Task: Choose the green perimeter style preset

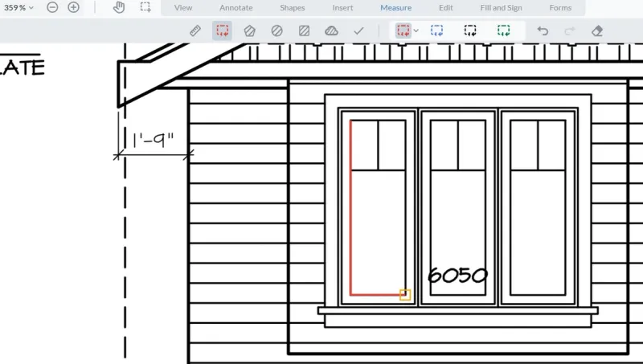Action: [x=504, y=31]
